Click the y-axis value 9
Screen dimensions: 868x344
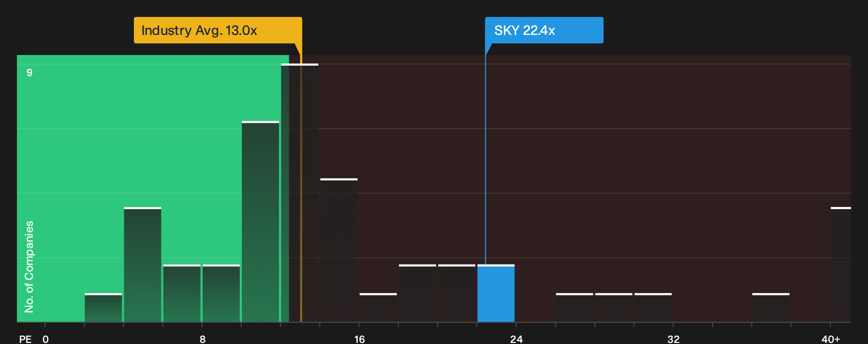coord(30,73)
